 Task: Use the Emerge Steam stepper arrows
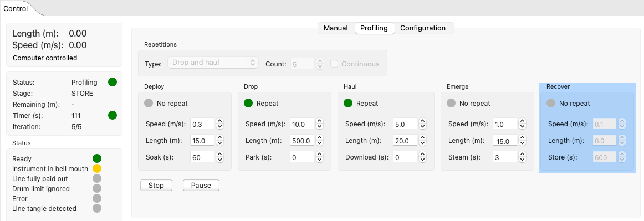[x=522, y=157]
